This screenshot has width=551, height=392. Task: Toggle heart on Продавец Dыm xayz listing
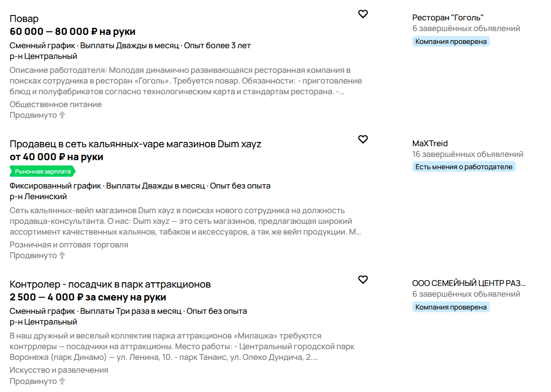[363, 139]
